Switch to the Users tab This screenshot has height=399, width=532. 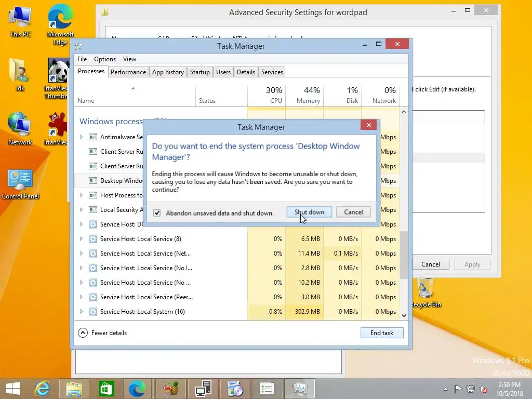[x=223, y=72]
